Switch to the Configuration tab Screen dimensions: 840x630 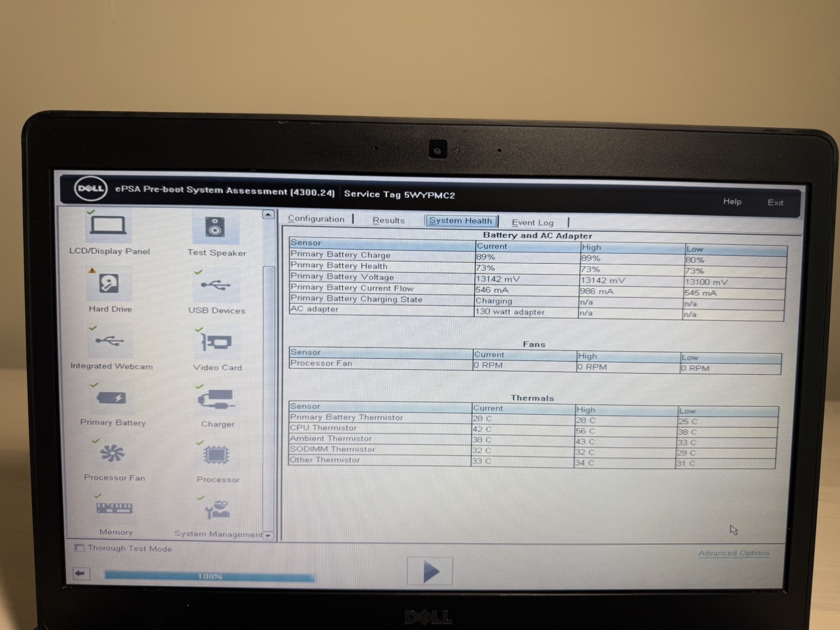tap(316, 219)
